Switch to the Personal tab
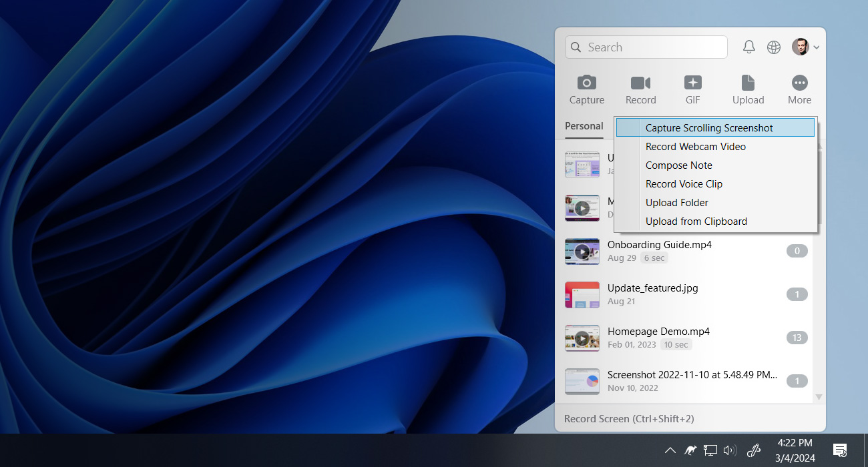868x467 pixels. coord(584,126)
